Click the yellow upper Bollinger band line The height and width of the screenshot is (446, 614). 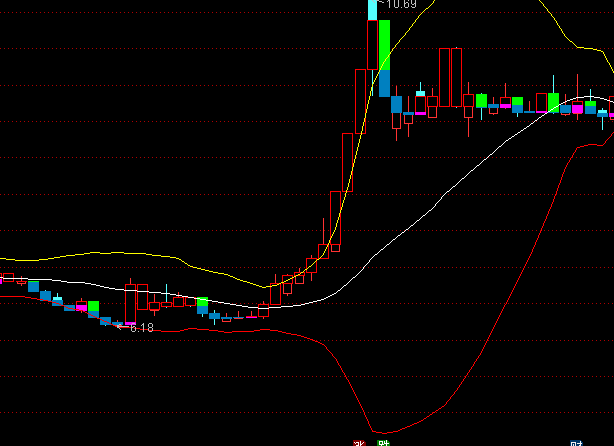pos(120,255)
